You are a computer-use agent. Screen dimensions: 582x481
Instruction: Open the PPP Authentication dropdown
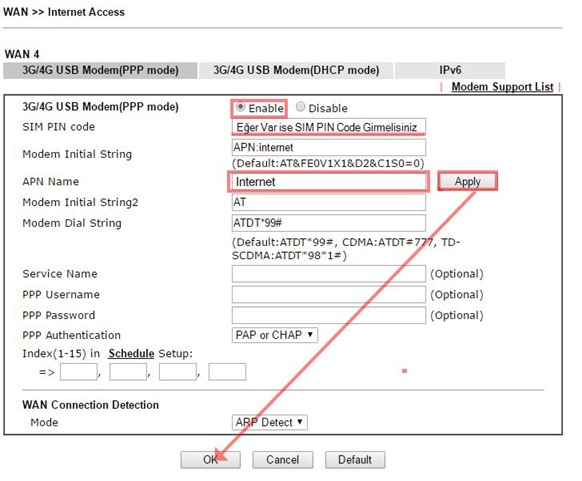[275, 335]
